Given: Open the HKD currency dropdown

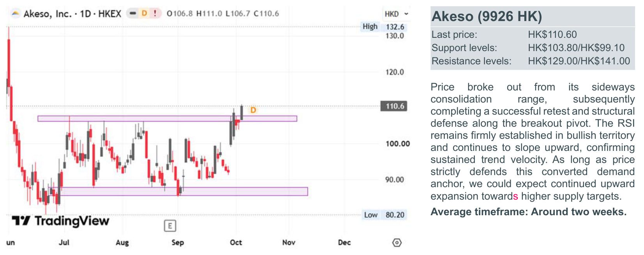Looking at the screenshot, I should 396,14.
